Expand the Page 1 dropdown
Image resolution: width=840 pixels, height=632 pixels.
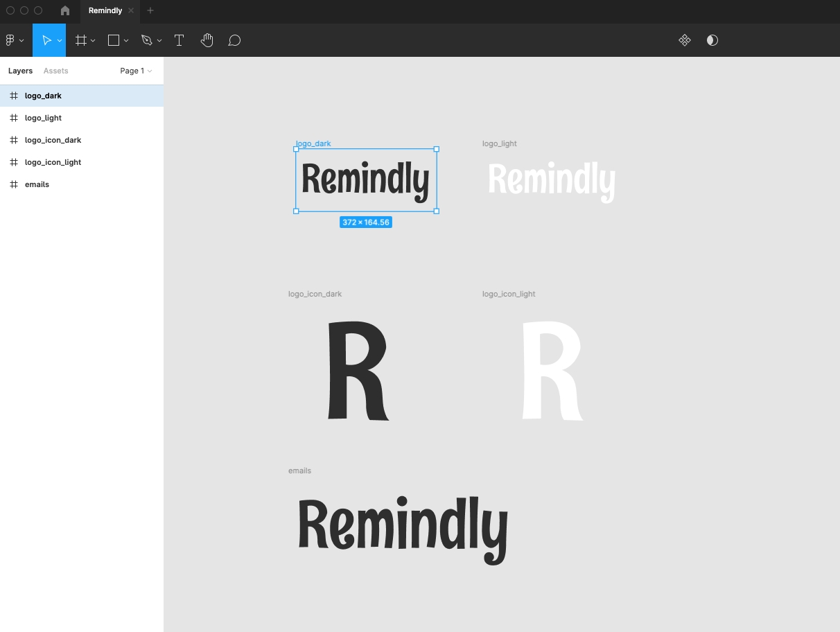[x=136, y=71]
